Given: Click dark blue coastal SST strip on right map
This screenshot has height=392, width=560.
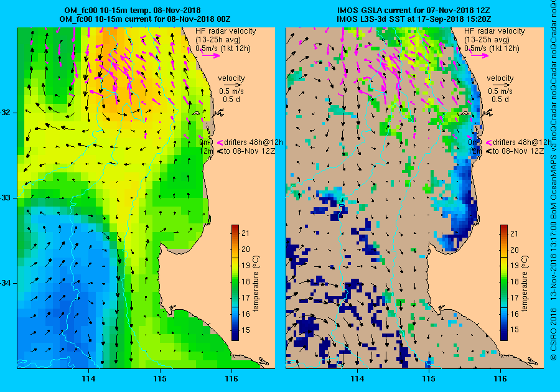Looking at the screenshot, I should [464, 211].
